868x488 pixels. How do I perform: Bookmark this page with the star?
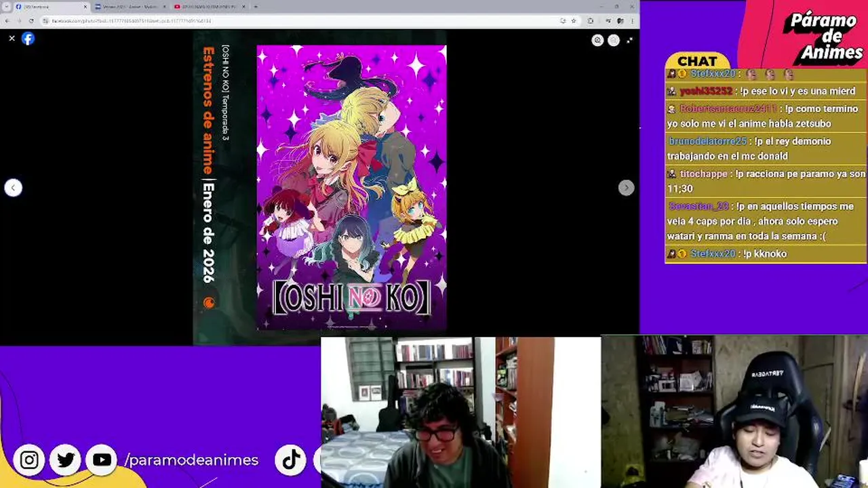(574, 21)
